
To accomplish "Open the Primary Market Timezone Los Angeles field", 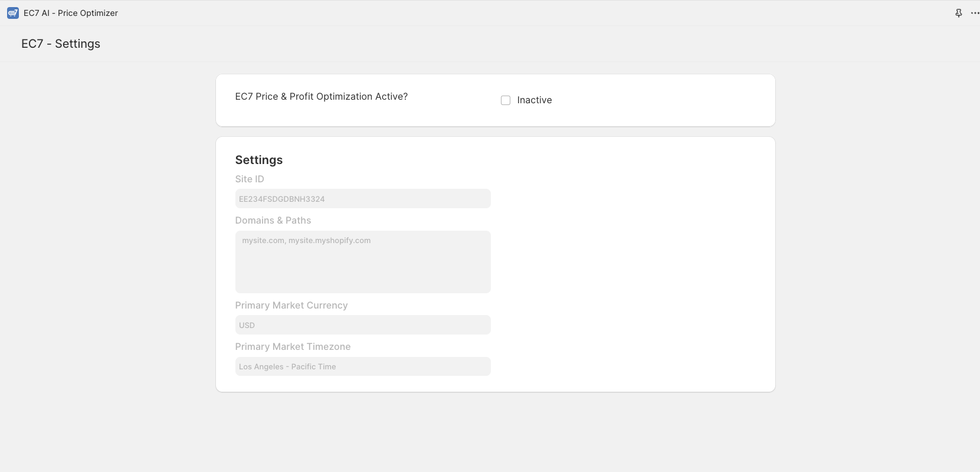I will click(x=363, y=366).
